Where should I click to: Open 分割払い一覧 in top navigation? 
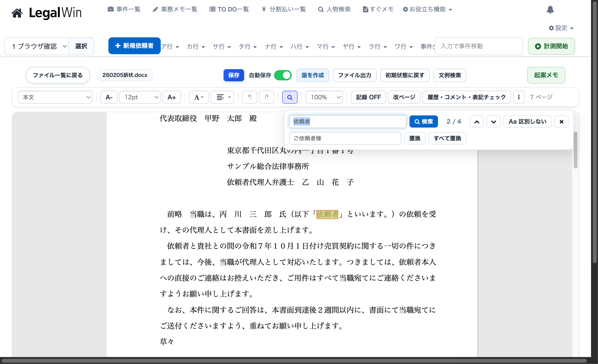pos(284,9)
